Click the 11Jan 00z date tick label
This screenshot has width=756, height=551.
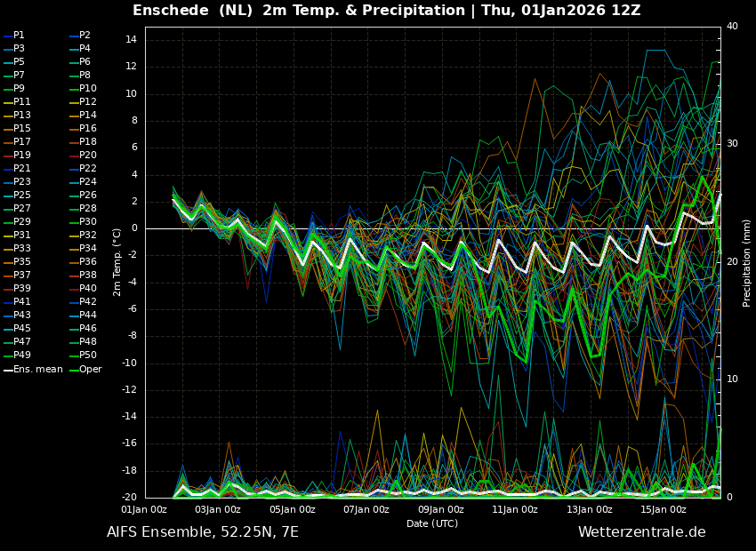tap(515, 509)
